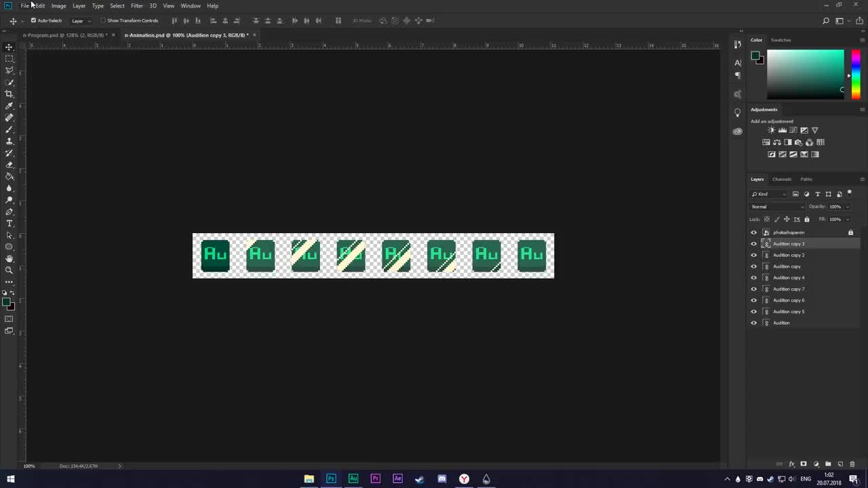
Task: Turn layer filtering on or off
Action: (850, 193)
